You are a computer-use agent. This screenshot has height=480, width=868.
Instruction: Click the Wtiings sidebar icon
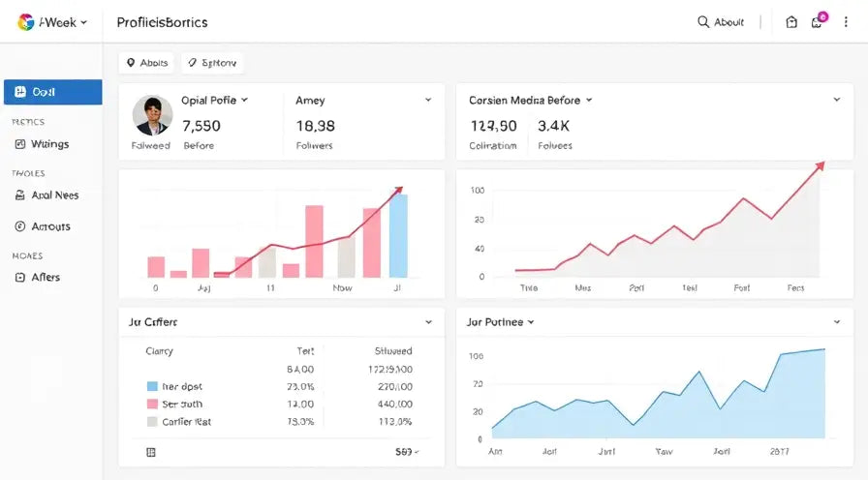pos(20,144)
